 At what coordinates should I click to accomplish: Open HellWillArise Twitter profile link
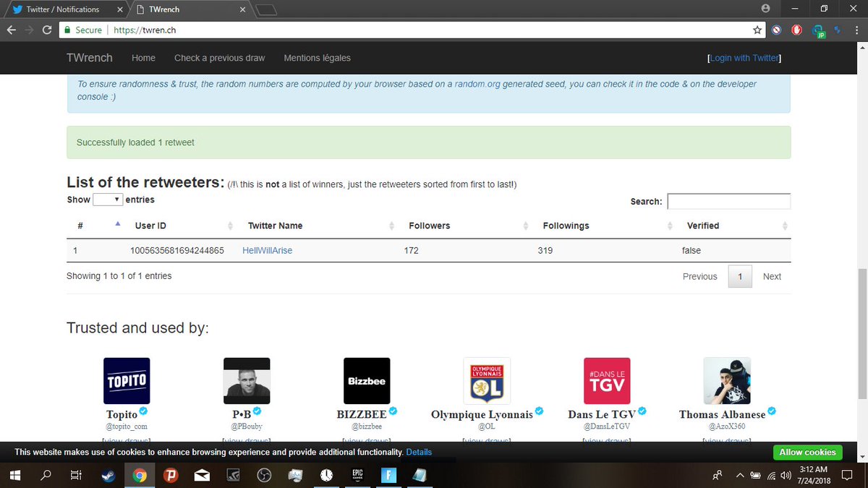pyautogui.click(x=267, y=251)
